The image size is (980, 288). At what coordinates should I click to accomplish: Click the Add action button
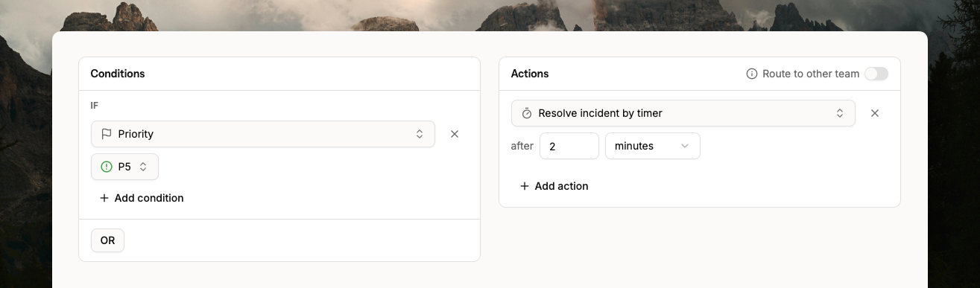(554, 186)
